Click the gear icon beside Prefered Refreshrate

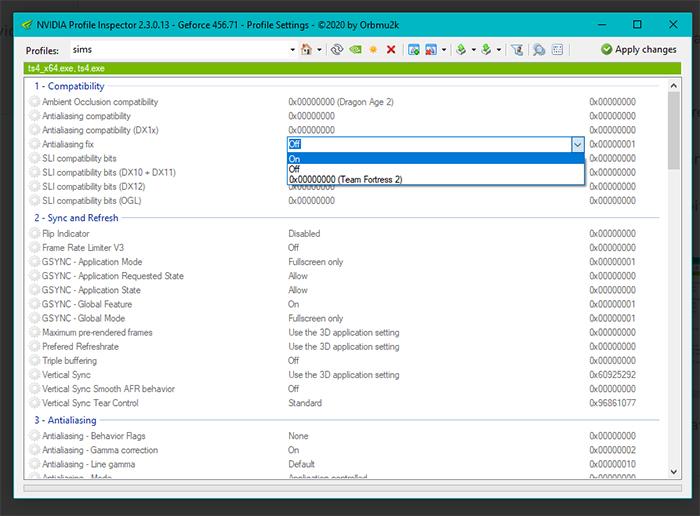pos(34,346)
